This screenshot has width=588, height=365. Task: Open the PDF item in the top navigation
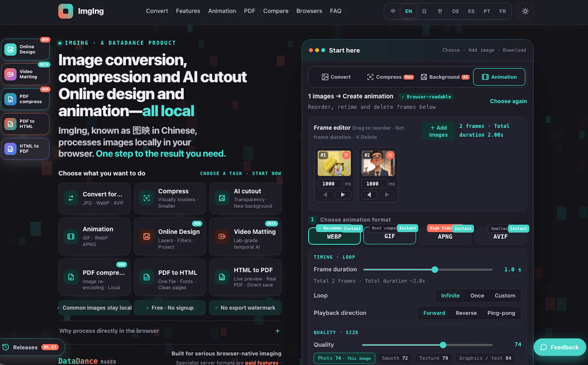250,11
